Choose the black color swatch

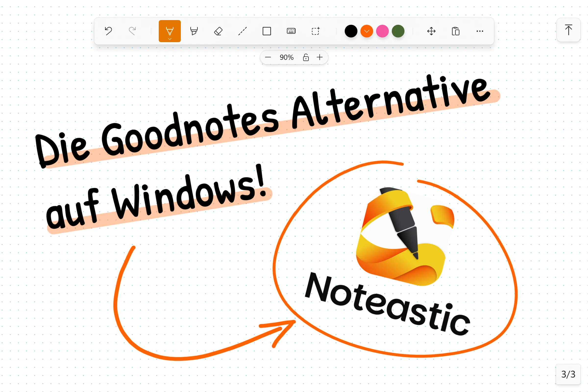351,31
